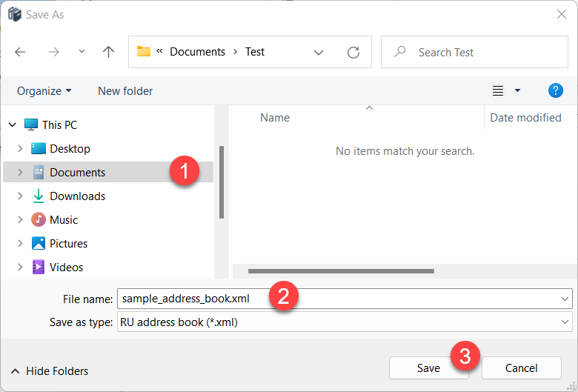Click the Videos folder icon

point(39,268)
